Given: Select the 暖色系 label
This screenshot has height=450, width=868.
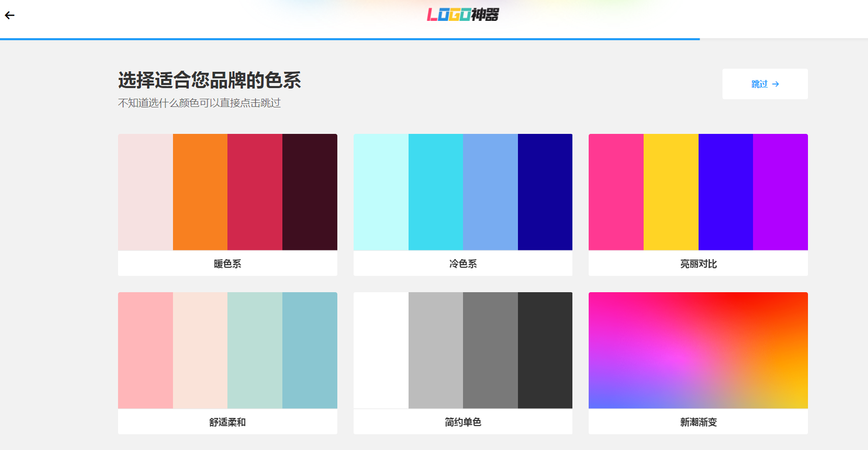Looking at the screenshot, I should point(227,264).
